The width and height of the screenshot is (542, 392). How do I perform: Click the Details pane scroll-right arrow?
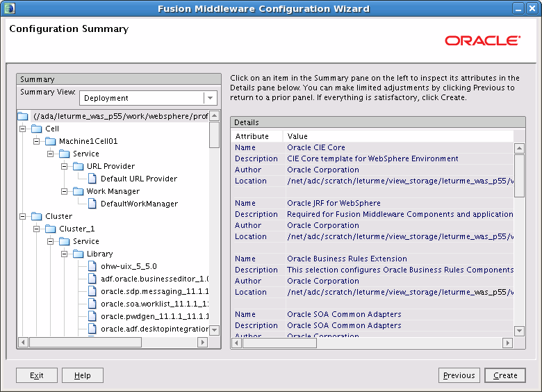click(507, 343)
